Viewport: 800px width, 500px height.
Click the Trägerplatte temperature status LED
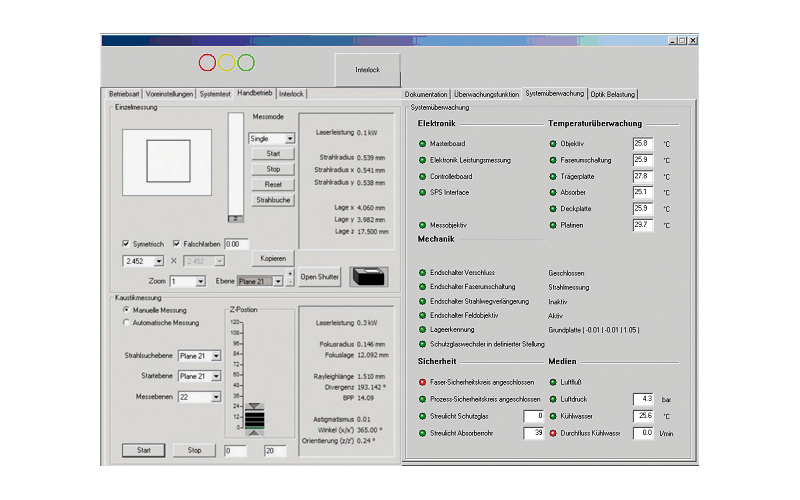click(x=553, y=177)
